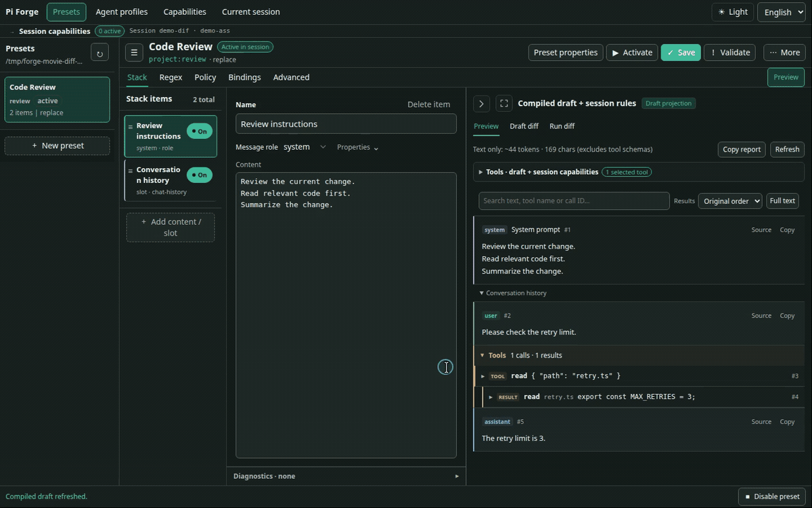This screenshot has width=812, height=508.
Task: Select the Preview sub-tab in compiled panel
Action: coord(486,126)
